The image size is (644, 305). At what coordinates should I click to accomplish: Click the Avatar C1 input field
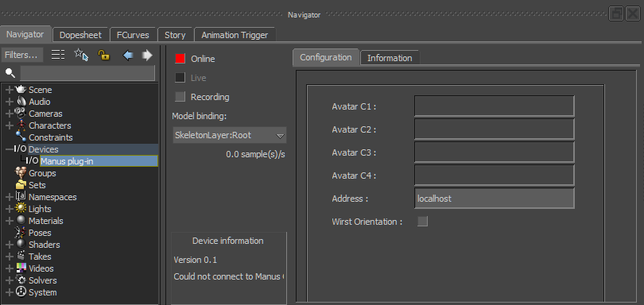click(494, 106)
